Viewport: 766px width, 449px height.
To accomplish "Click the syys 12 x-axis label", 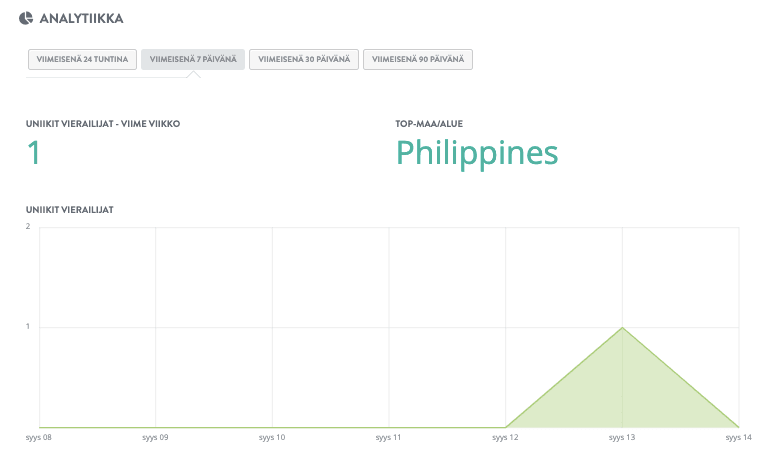I will [x=506, y=437].
